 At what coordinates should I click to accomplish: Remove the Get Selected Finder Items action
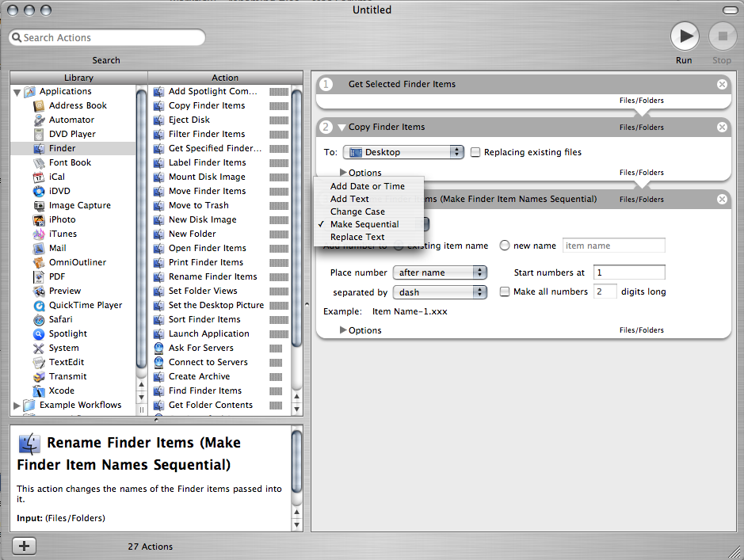tap(722, 85)
